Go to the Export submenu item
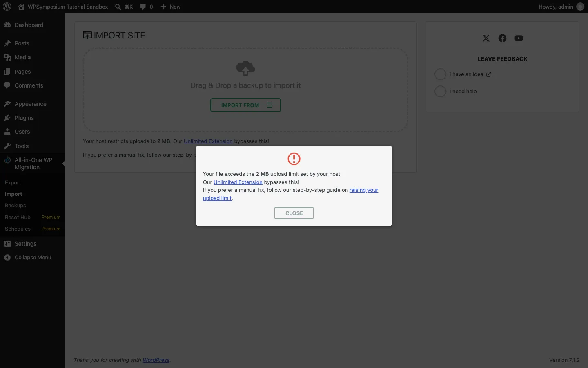 [13, 183]
